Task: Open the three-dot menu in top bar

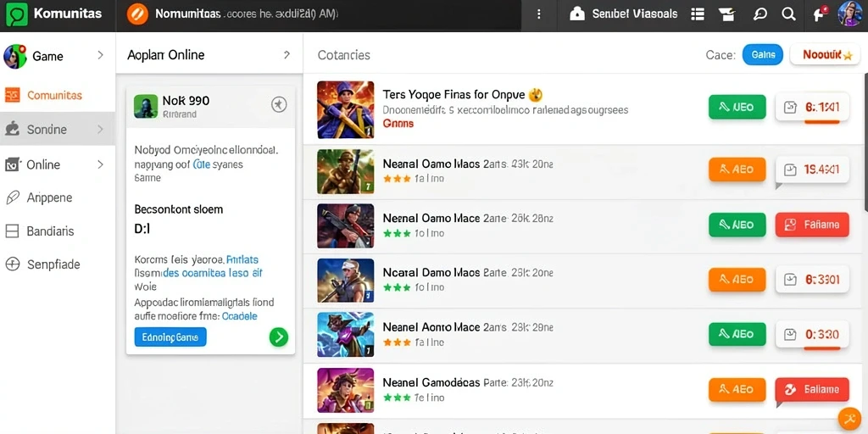Action: click(x=538, y=14)
